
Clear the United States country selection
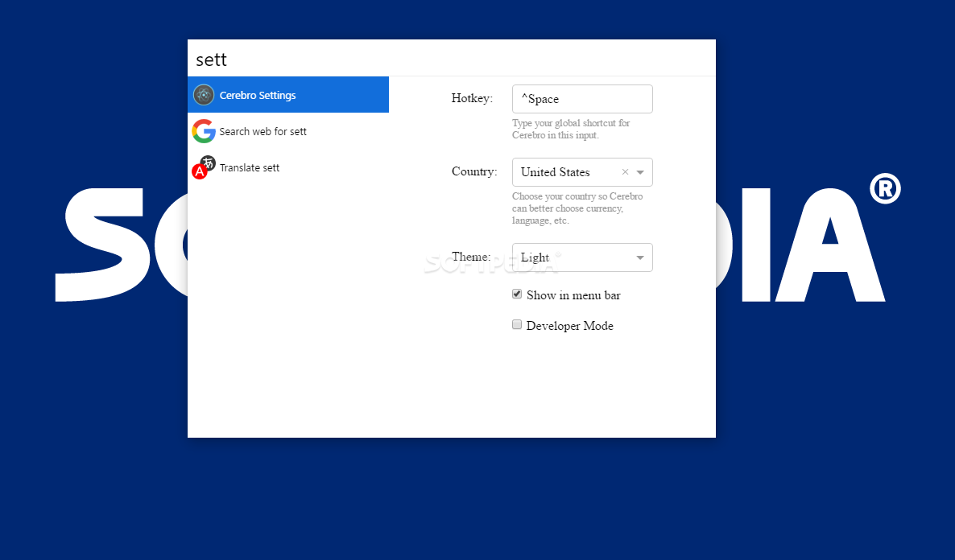pyautogui.click(x=625, y=172)
